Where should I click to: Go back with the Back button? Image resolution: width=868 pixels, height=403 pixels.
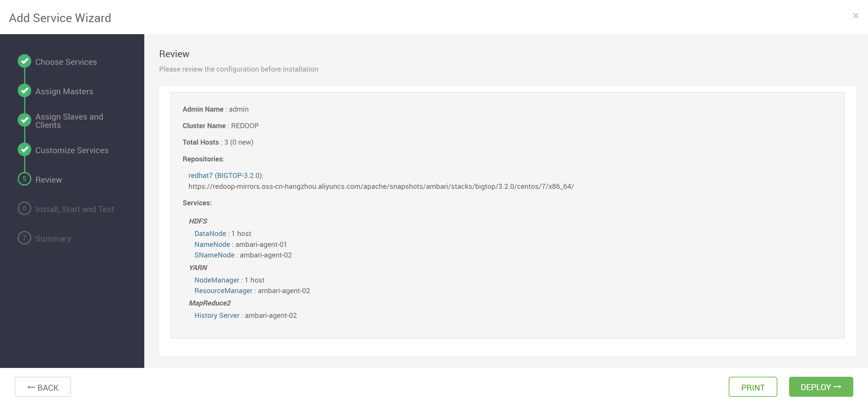click(43, 387)
